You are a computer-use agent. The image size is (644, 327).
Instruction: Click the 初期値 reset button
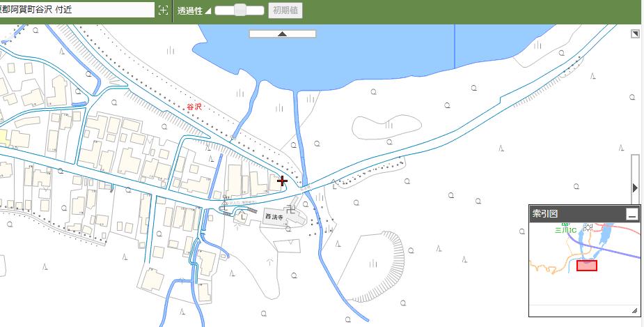coord(285,10)
